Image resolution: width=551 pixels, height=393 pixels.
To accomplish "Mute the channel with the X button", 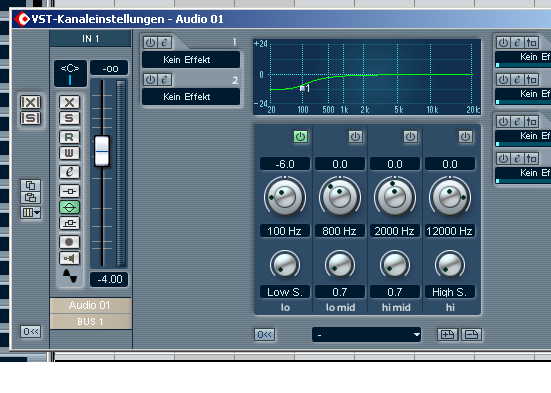I will click(69, 102).
